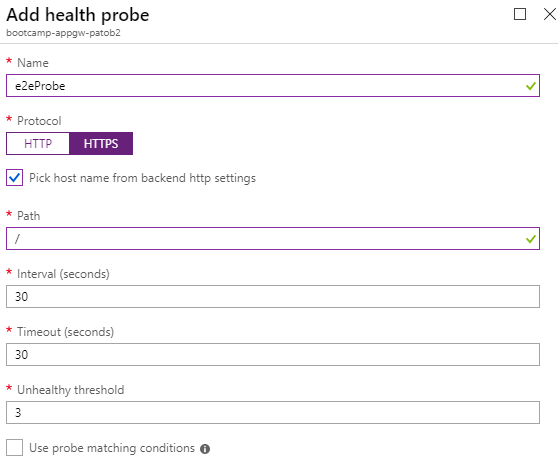Enable Use probe matching conditions checkbox

point(15,448)
